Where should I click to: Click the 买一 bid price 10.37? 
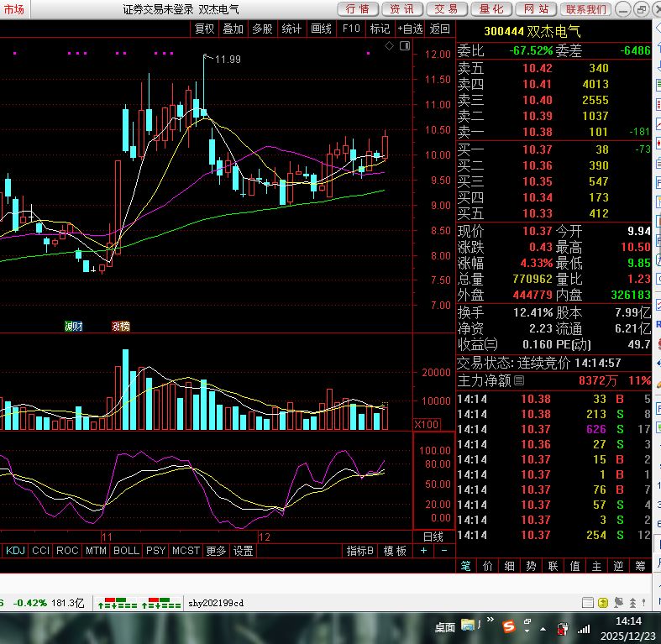(x=537, y=149)
